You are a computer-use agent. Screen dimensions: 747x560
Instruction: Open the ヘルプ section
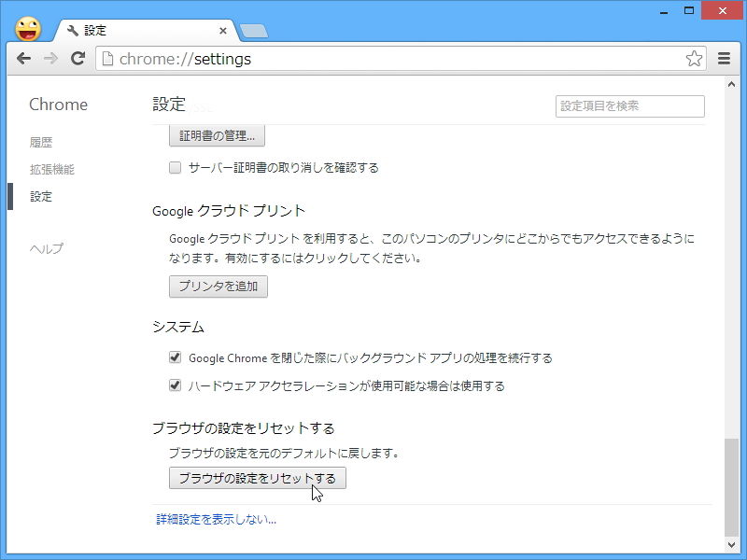coord(47,249)
